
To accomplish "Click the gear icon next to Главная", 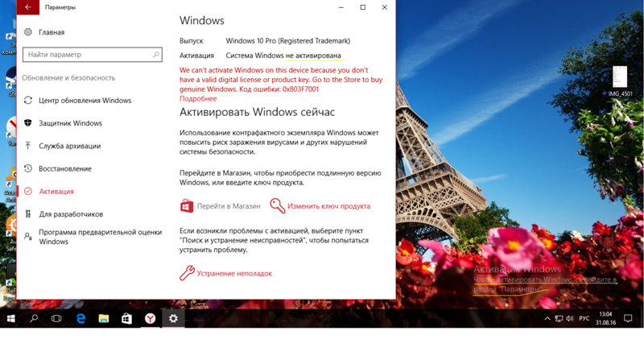I will [x=28, y=32].
